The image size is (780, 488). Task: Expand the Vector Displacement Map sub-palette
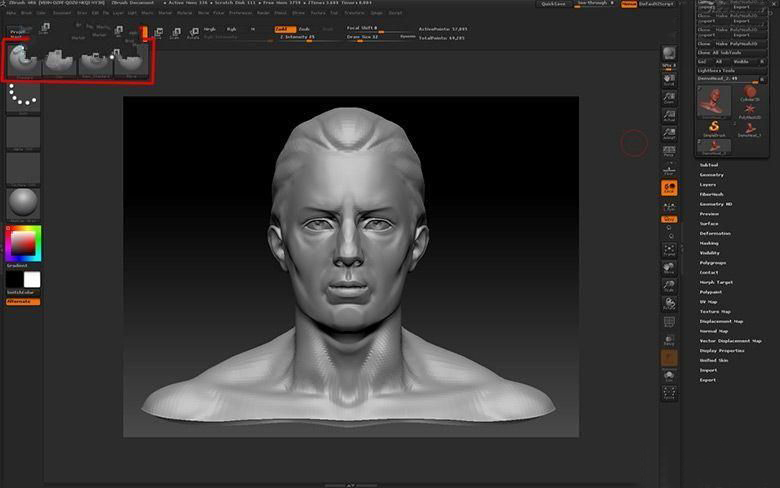[731, 341]
